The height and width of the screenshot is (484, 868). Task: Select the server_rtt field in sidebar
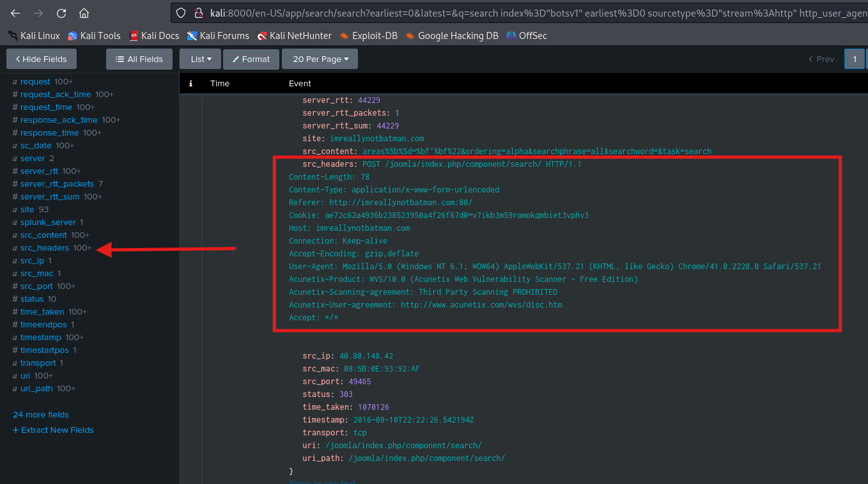[39, 171]
